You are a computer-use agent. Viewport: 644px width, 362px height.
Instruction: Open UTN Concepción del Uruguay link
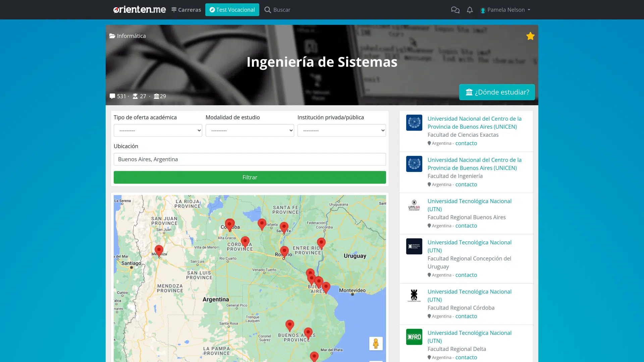coord(470,246)
